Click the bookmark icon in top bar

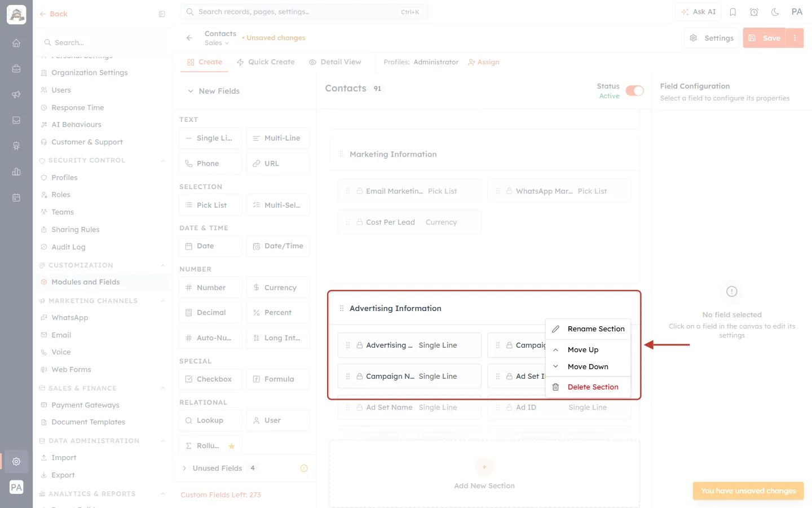pyautogui.click(x=733, y=12)
